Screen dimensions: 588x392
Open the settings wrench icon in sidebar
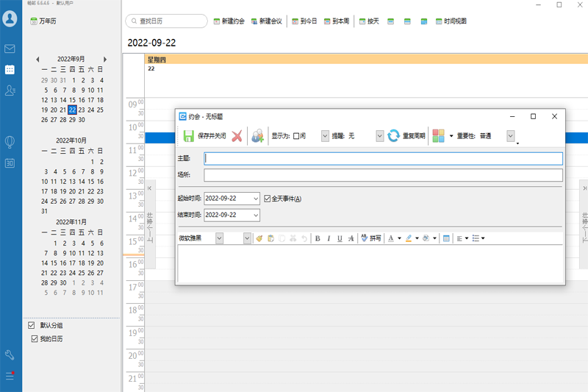[x=10, y=355]
